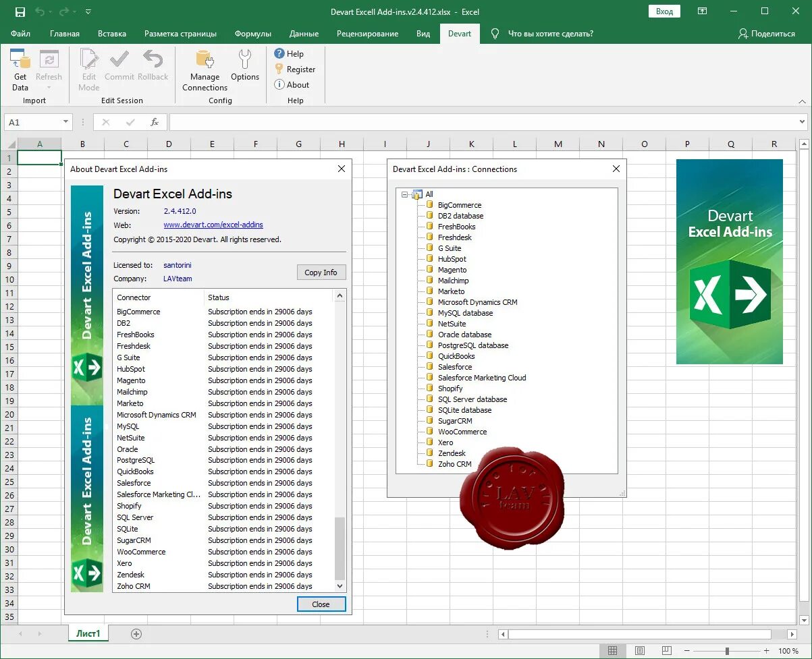
Task: Click the Copy Info button
Action: [x=321, y=273]
